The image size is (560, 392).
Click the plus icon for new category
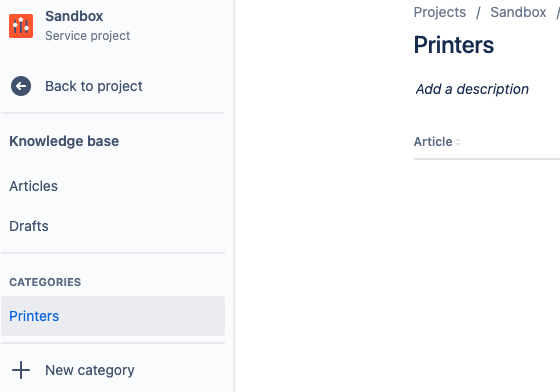click(x=21, y=370)
